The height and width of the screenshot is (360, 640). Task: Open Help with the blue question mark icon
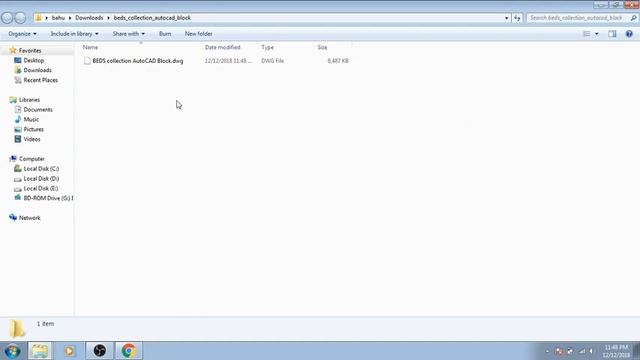click(629, 34)
